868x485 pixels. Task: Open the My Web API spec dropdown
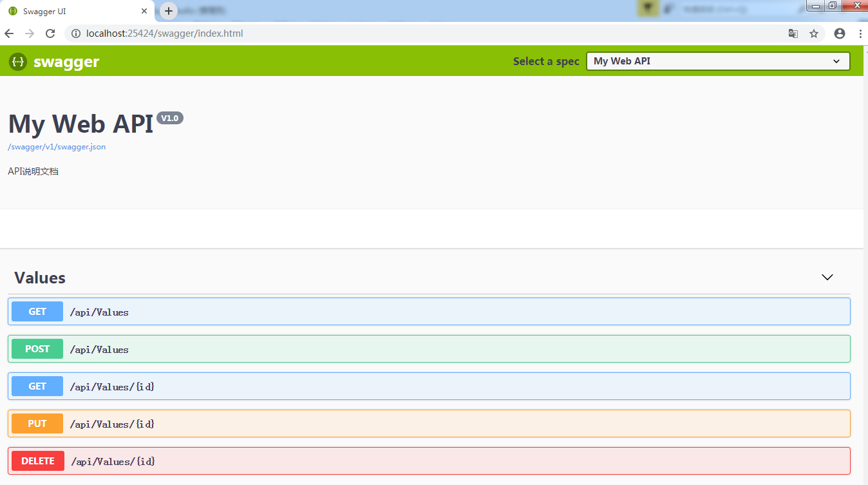pyautogui.click(x=718, y=61)
